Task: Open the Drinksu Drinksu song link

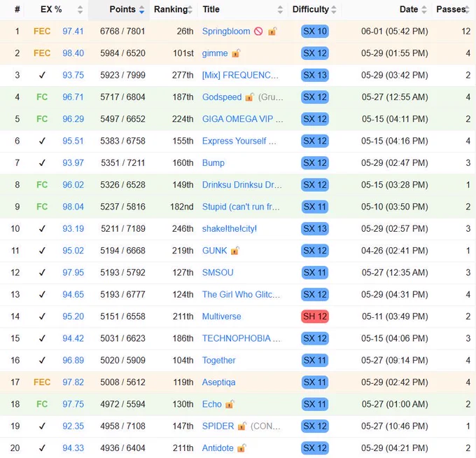Action: tap(242, 185)
